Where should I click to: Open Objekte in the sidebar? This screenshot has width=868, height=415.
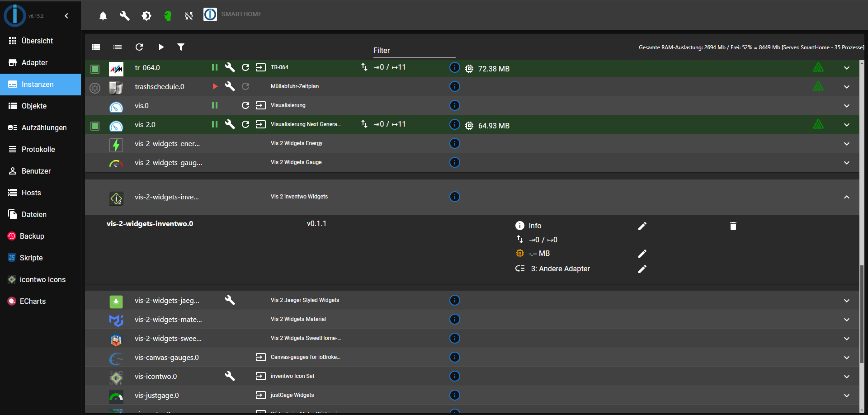(41, 106)
